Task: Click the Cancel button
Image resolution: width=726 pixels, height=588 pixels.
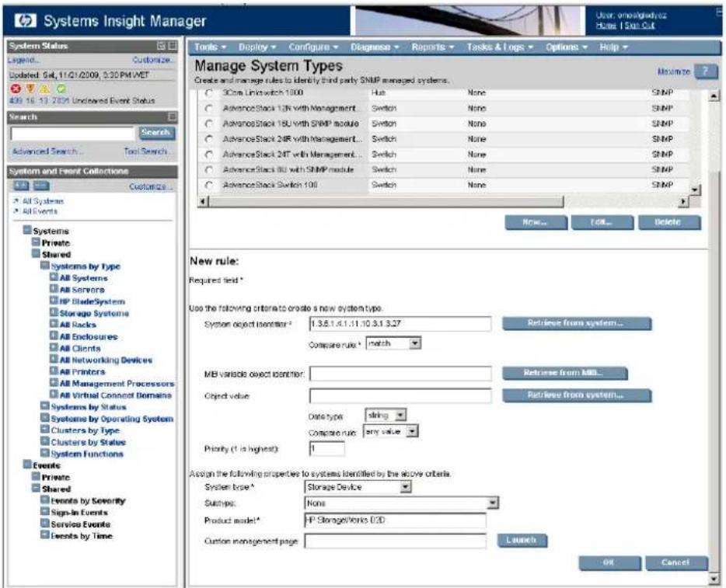Action: coord(676,562)
